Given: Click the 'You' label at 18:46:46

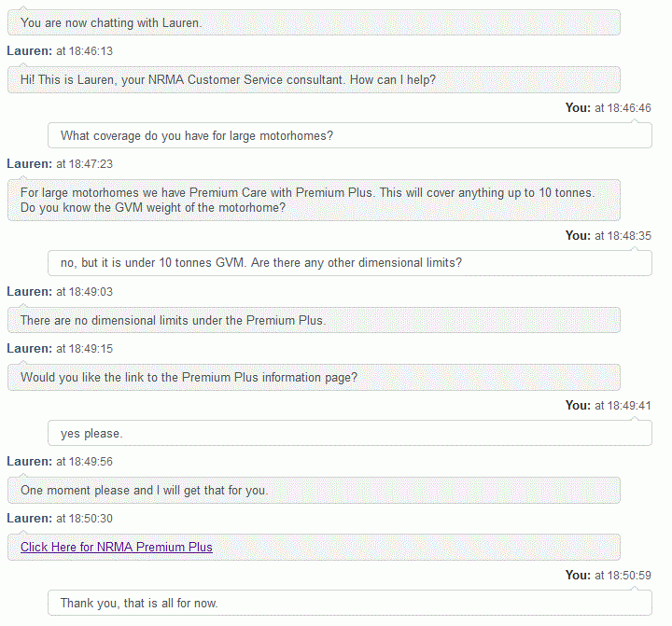Looking at the screenshot, I should 578,108.
